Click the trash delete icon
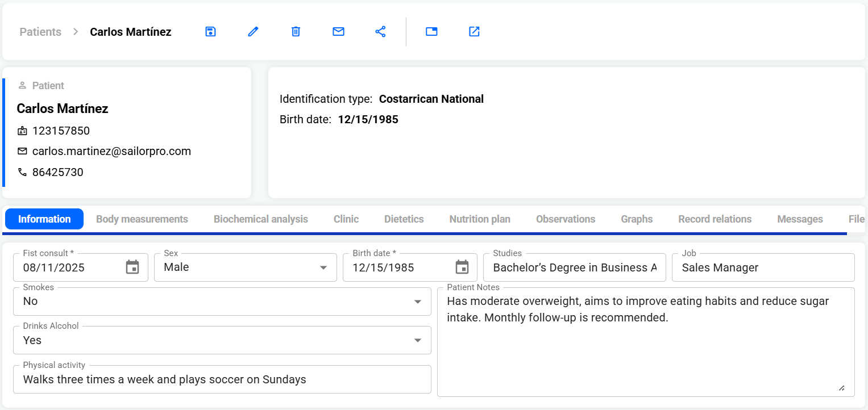 (x=296, y=32)
